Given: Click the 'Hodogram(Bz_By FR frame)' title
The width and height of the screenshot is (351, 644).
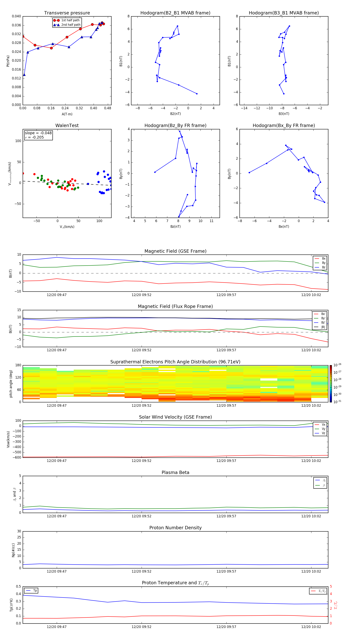Looking at the screenshot, I should (175, 125).
